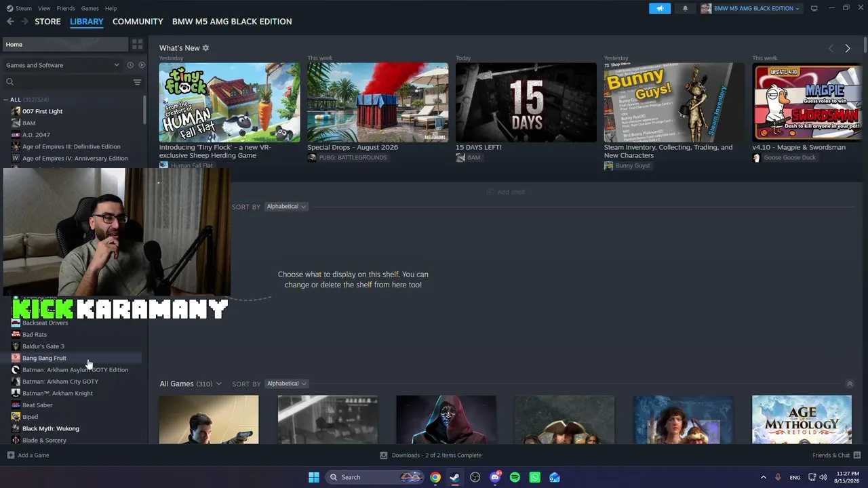Open Google Chrome from the taskbar
868x488 pixels.
pyautogui.click(x=435, y=477)
